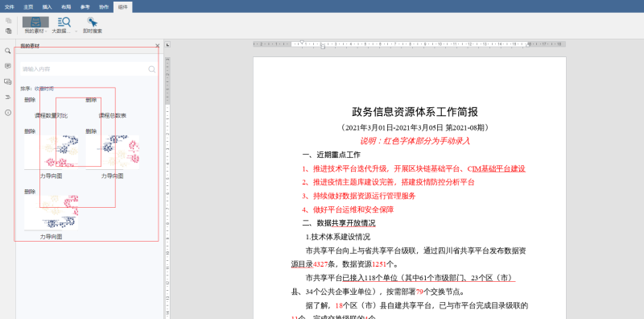Screen dimensions: 644x319
Task: Click the magnifier icon in material search box
Action: tap(152, 69)
